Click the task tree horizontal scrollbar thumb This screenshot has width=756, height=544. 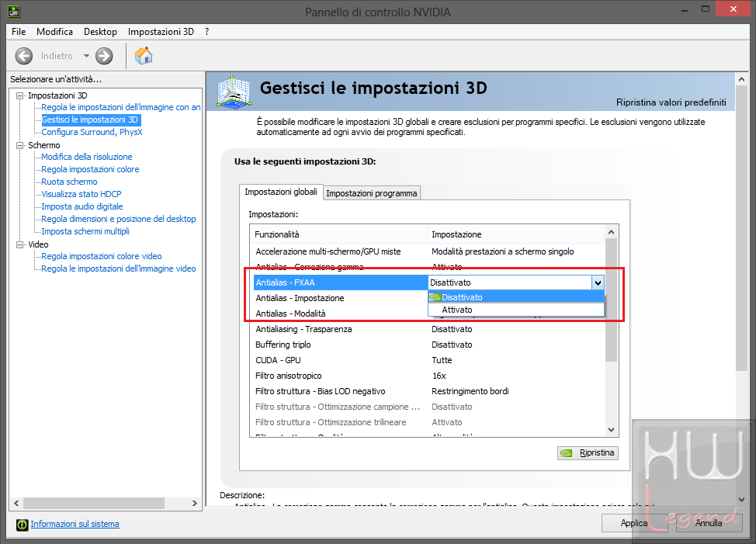tap(94, 504)
